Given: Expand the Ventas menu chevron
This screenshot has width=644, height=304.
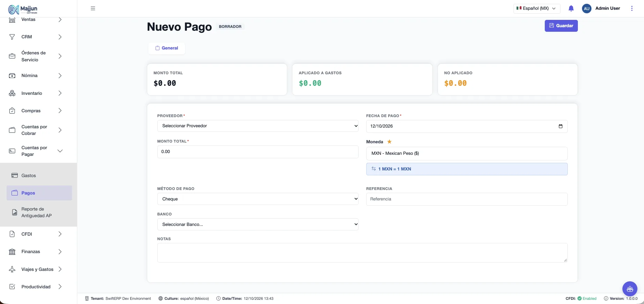Looking at the screenshot, I should click(x=60, y=20).
